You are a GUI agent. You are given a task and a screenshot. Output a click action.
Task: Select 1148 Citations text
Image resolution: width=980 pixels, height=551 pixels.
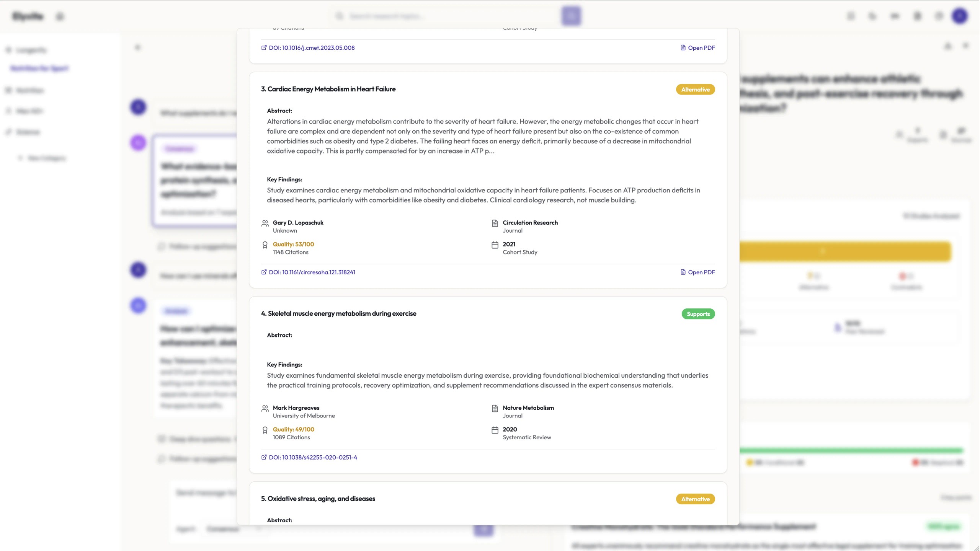[x=291, y=252]
